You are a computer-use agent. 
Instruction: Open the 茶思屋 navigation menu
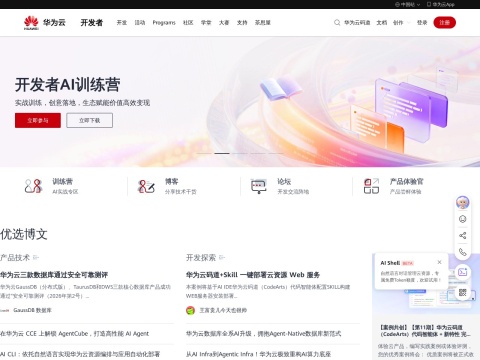(263, 23)
